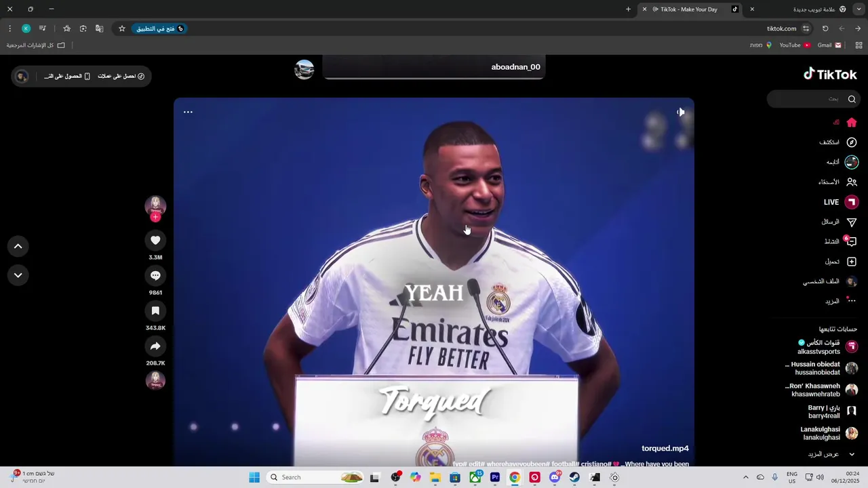Click the site info tune icon
The image size is (868, 488).
click(x=806, y=28)
